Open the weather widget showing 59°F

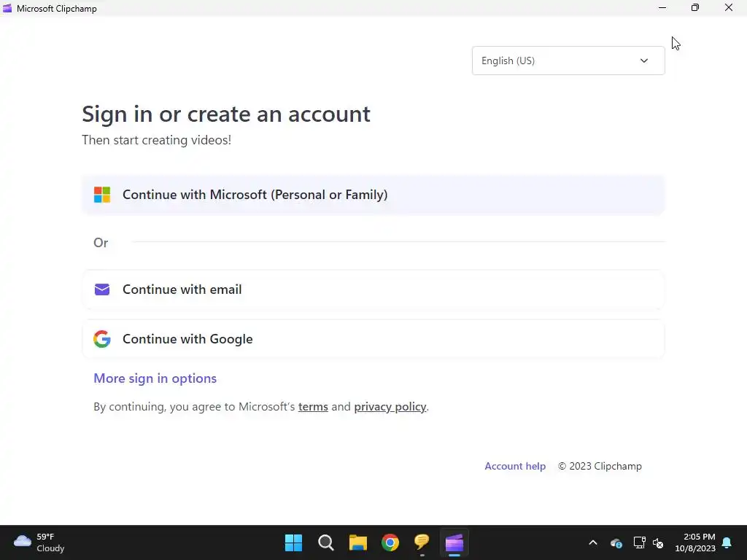(x=39, y=542)
